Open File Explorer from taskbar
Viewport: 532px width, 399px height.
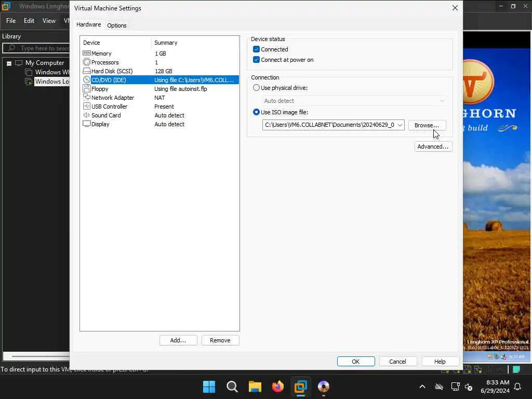pyautogui.click(x=255, y=387)
